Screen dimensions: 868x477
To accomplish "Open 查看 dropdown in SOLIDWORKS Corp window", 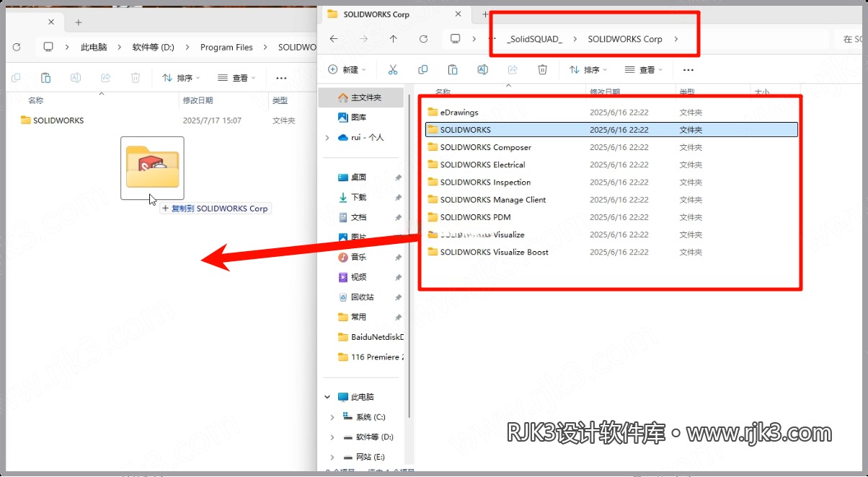I will [642, 70].
